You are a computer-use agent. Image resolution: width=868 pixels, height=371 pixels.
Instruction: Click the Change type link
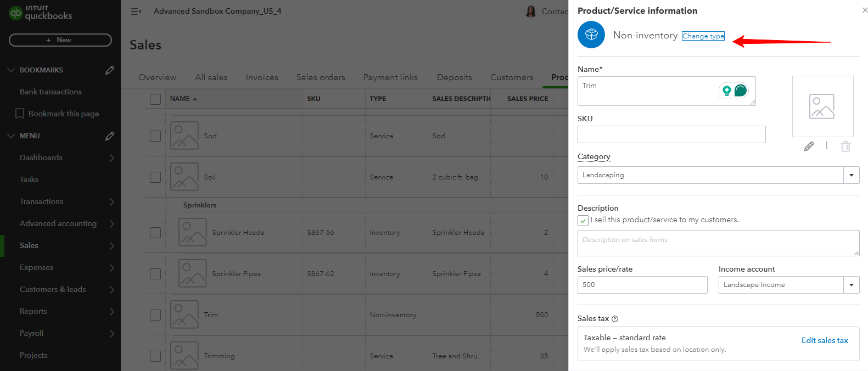coord(703,36)
